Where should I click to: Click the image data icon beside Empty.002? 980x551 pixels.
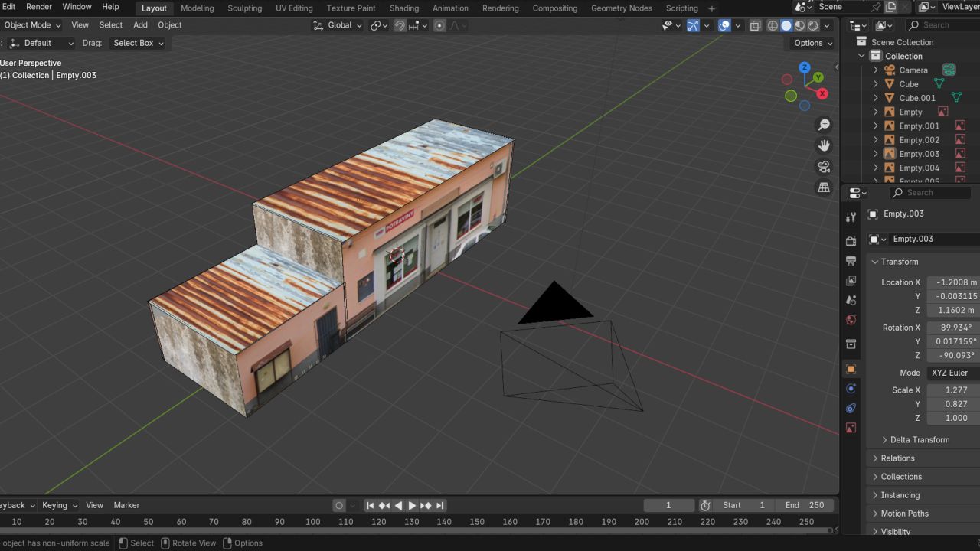[959, 139]
